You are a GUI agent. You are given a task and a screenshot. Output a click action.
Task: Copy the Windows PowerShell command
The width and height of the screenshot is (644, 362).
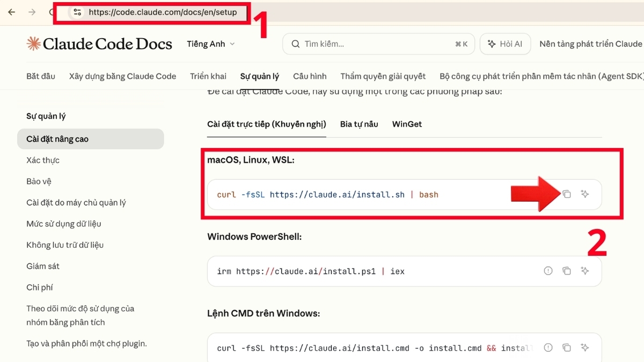[567, 271]
